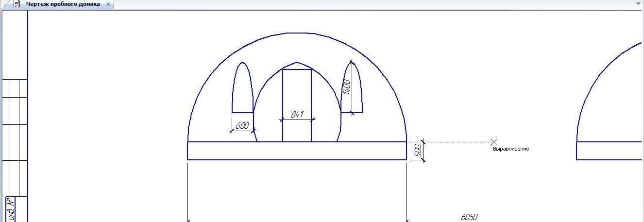Click the dashed alignment guide line
Viewport: 644px width, 222px height.
click(x=457, y=142)
